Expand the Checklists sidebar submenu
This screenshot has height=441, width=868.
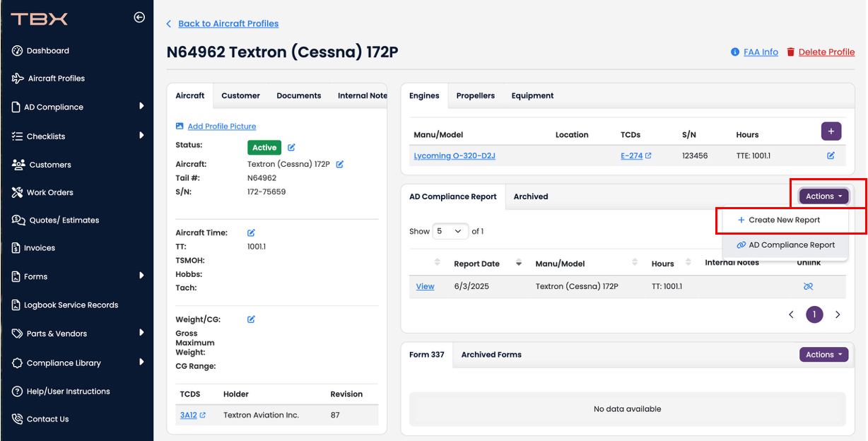click(x=141, y=135)
